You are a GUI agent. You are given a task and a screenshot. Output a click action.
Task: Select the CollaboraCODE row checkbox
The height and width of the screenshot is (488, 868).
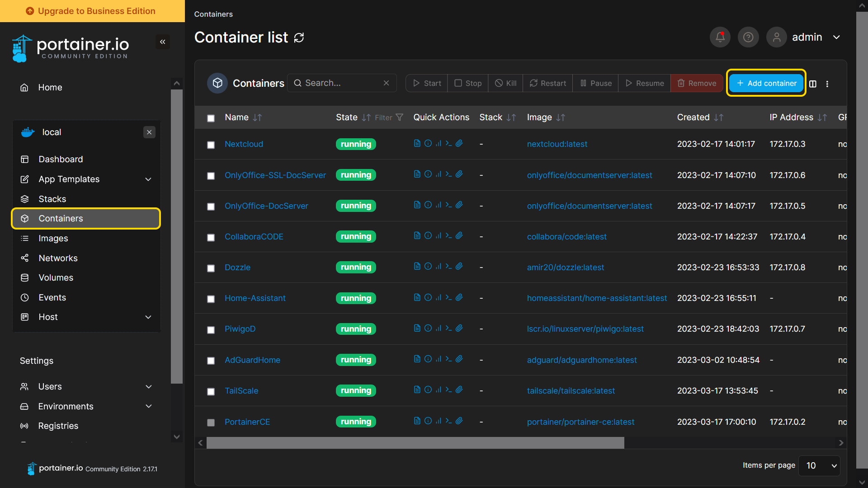tap(211, 237)
